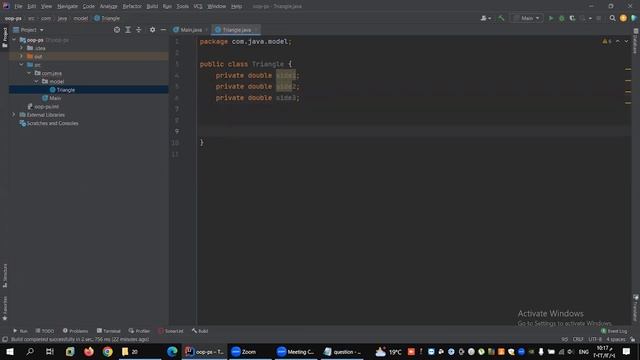This screenshot has height=360, width=640.
Task: Collapse the src folder
Action: pos(22,64)
